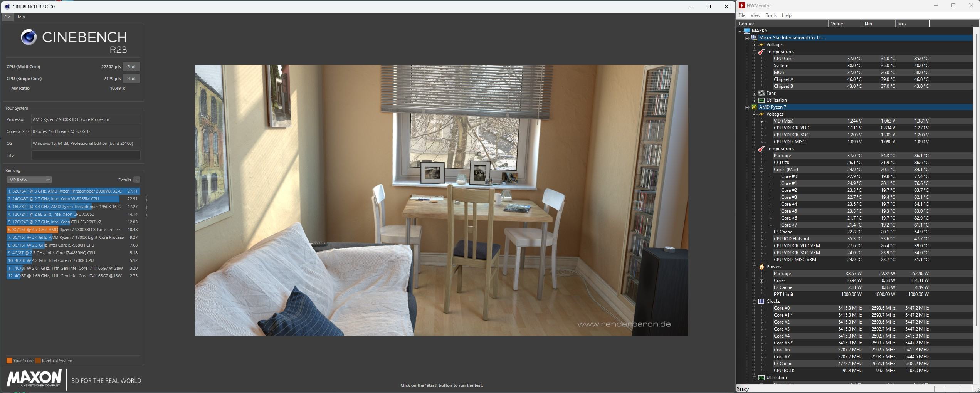The height and width of the screenshot is (393, 980).
Task: Click the MAXON logo
Action: [x=34, y=378]
